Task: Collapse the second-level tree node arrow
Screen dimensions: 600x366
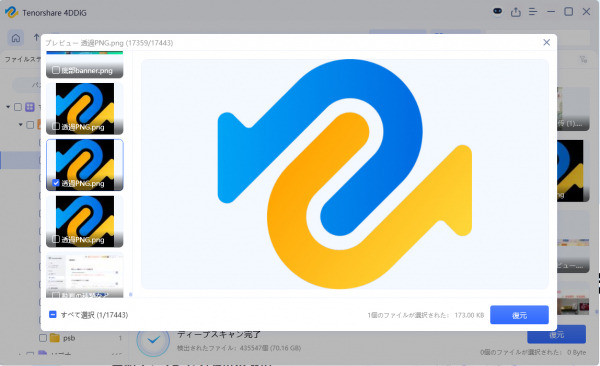Action: (21, 125)
